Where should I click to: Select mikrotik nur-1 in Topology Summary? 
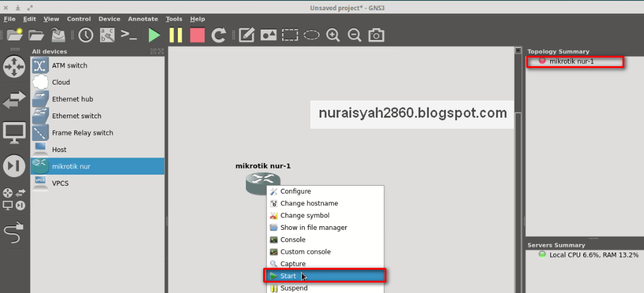pos(572,61)
